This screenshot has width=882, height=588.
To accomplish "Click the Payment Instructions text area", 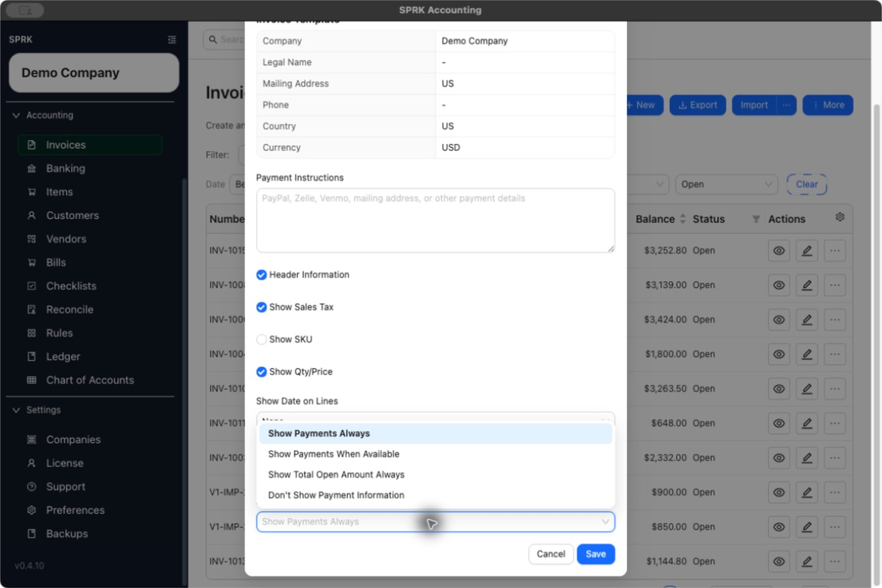I will (x=436, y=220).
